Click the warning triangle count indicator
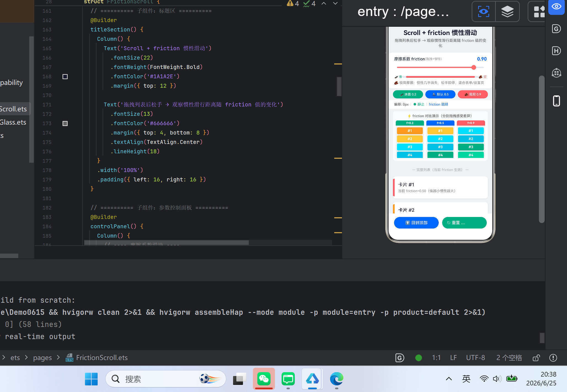The width and height of the screenshot is (567, 392). click(x=293, y=3)
